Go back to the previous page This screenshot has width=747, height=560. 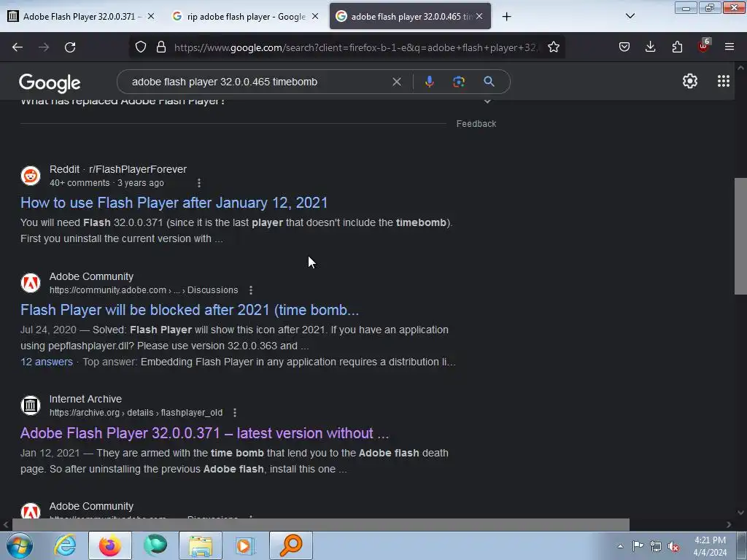(x=18, y=47)
